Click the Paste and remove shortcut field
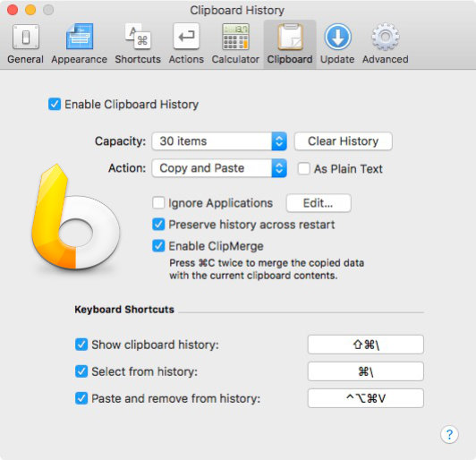Screen dimensions: 476x460 pyautogui.click(x=365, y=398)
